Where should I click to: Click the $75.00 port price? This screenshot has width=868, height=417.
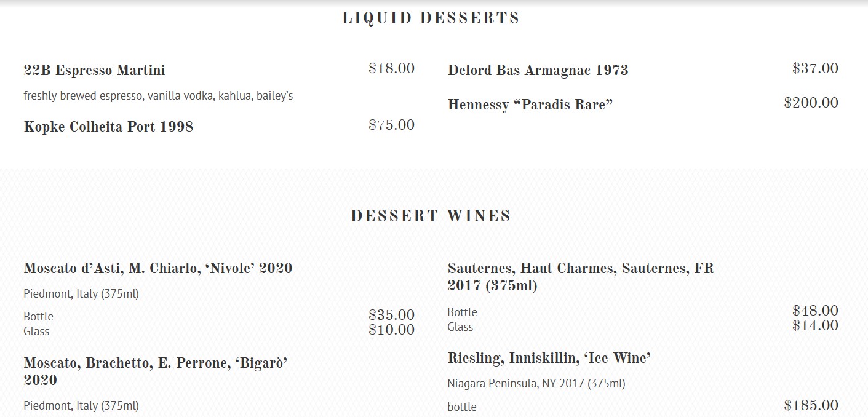click(x=391, y=125)
